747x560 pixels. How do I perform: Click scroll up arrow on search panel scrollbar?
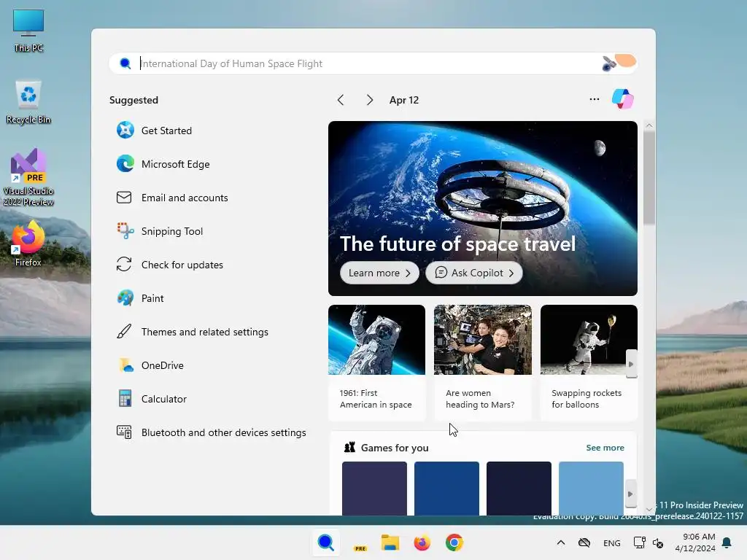click(x=649, y=125)
